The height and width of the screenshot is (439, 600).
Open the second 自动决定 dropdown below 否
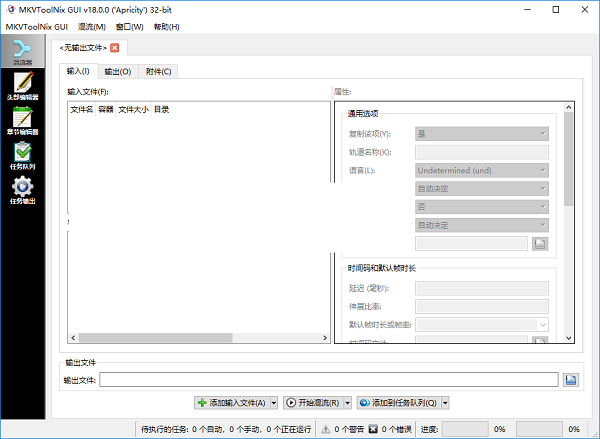(482, 225)
